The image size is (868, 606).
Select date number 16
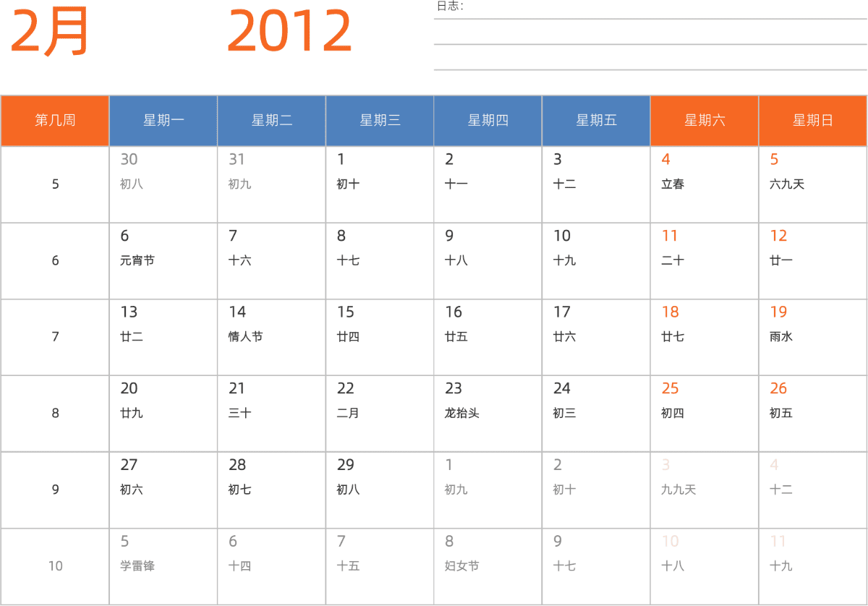click(454, 312)
